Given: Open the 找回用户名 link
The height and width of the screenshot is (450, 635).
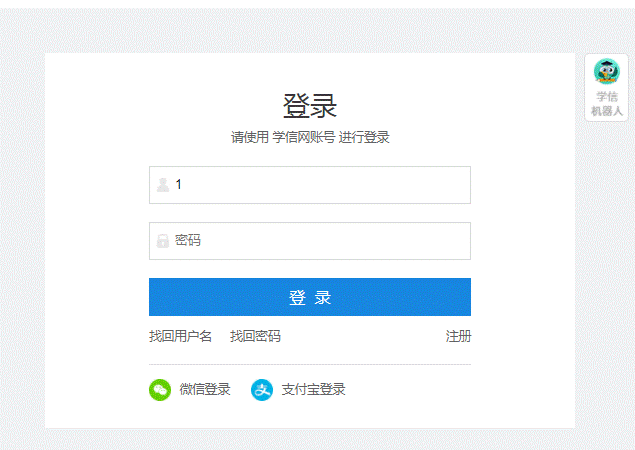Looking at the screenshot, I should coord(180,337).
